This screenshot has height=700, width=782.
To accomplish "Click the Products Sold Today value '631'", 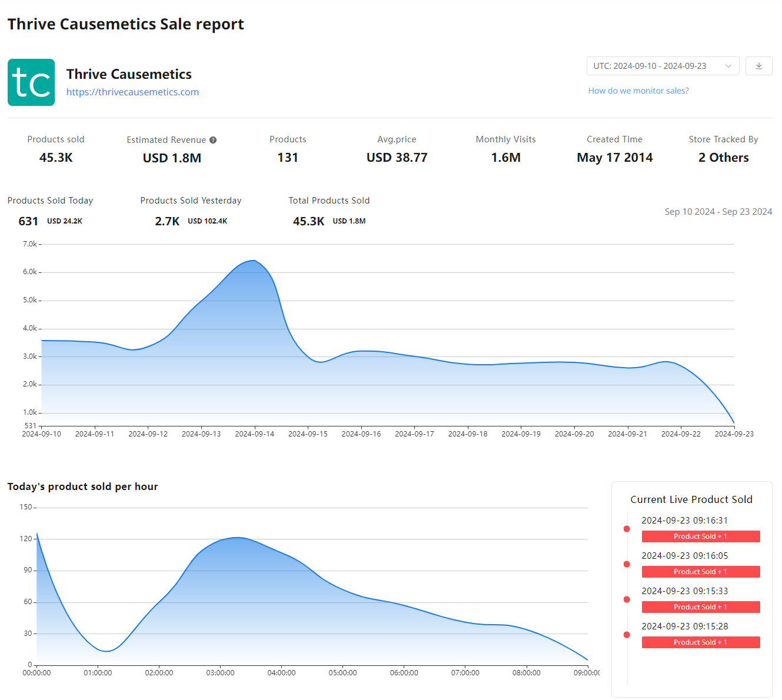I will [28, 221].
